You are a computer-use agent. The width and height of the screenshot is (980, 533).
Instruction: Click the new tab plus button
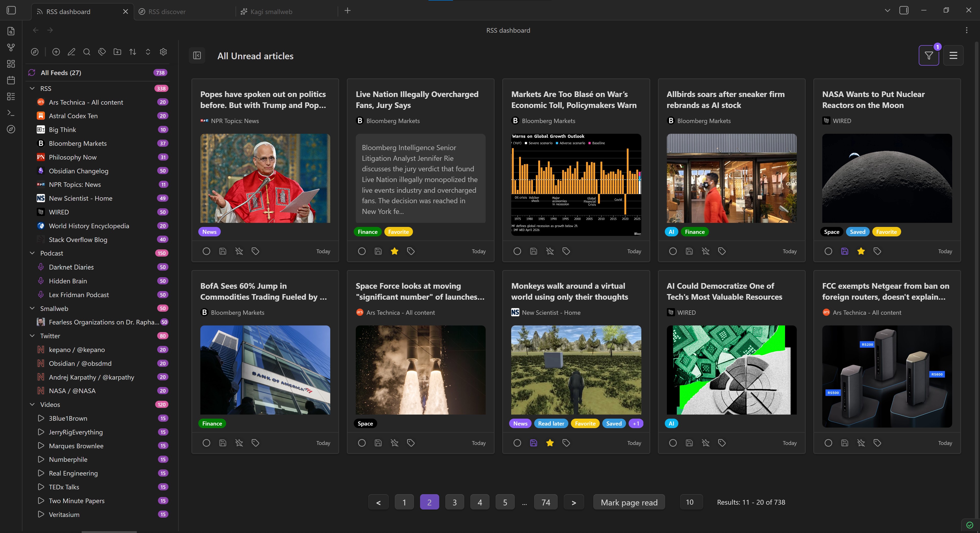347,11
